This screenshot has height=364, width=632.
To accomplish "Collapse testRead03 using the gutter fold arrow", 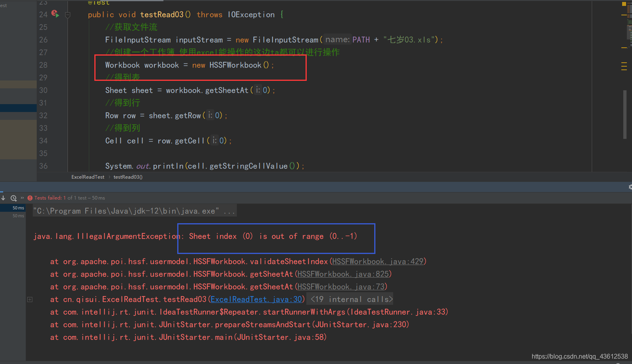I will (x=68, y=15).
